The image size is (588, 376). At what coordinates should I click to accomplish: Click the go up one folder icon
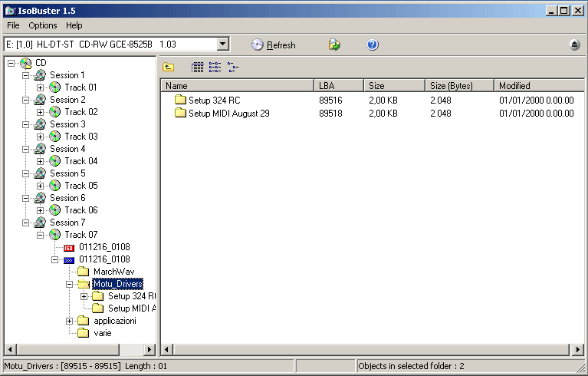169,68
